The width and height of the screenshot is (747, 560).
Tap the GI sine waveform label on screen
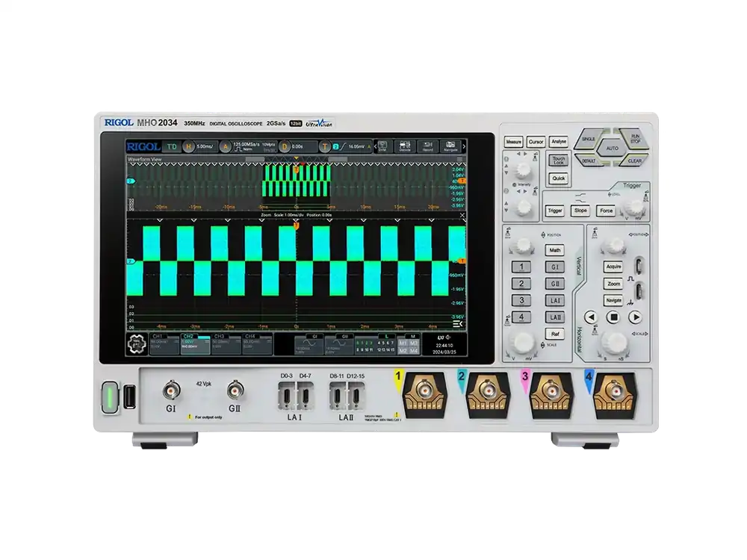coord(314,336)
